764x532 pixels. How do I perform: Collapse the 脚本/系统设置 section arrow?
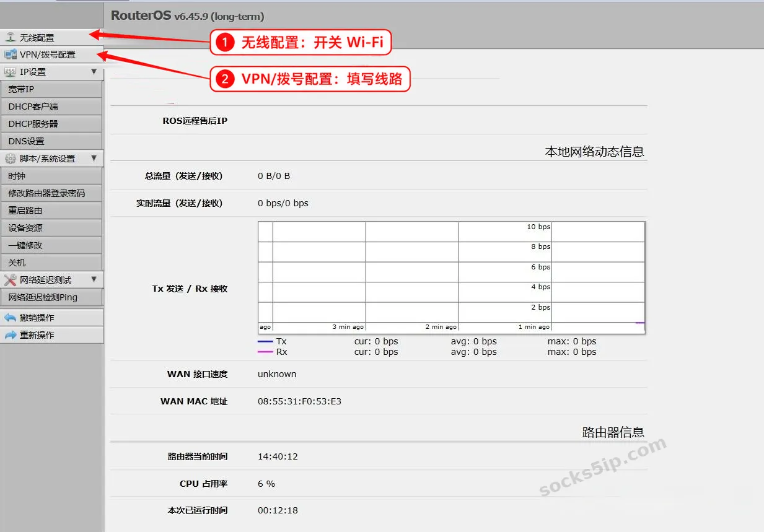[94, 159]
